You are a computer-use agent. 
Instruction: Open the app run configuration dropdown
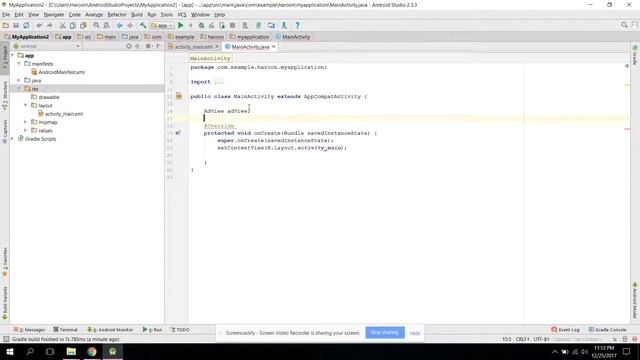click(162, 25)
